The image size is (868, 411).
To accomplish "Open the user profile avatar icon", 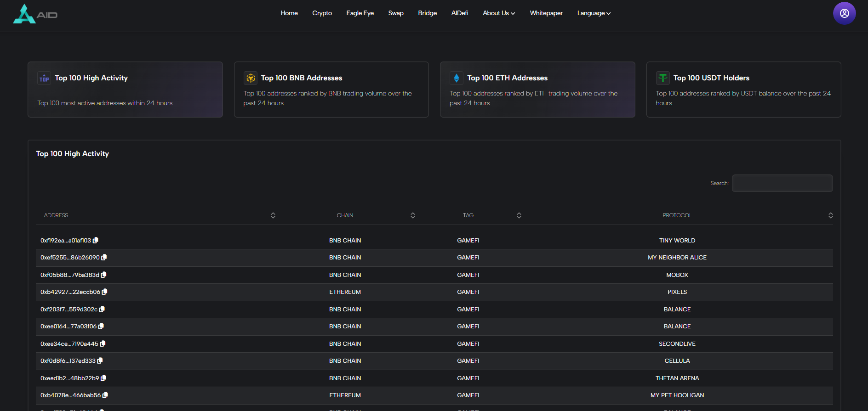I will pyautogui.click(x=844, y=13).
